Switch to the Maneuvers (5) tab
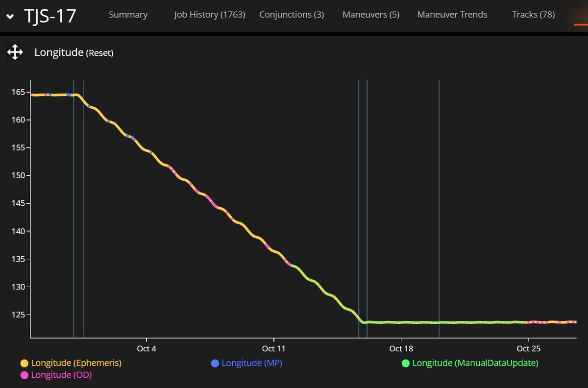The width and height of the screenshot is (588, 388). point(371,15)
